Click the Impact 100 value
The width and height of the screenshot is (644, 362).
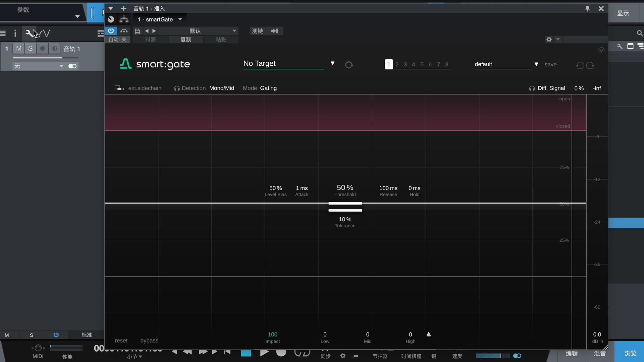tap(272, 334)
